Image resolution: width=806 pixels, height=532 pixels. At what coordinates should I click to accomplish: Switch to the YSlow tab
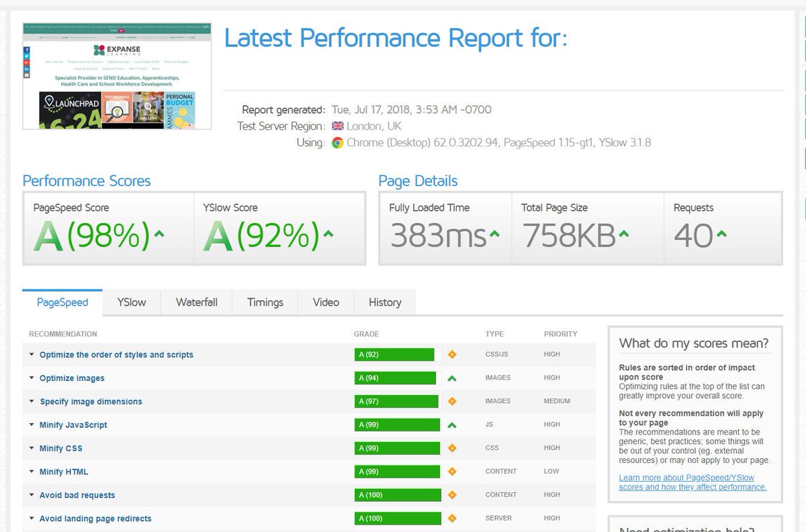tap(131, 302)
